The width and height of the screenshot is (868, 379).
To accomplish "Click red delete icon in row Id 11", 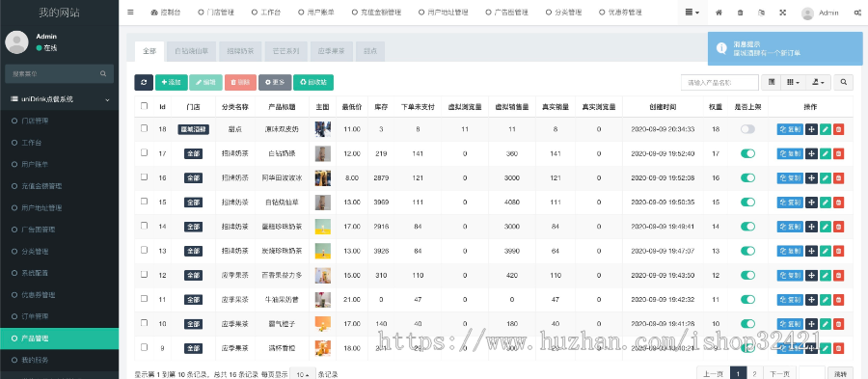I will click(839, 299).
